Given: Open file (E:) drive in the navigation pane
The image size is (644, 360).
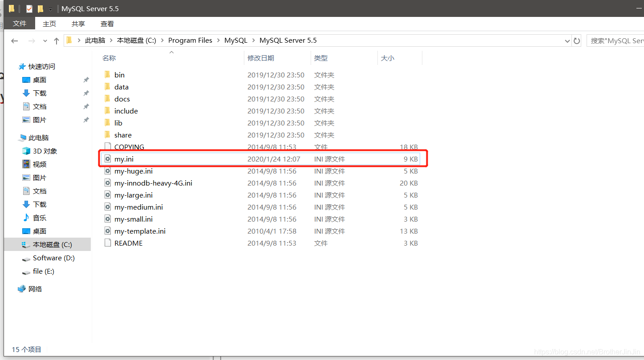Looking at the screenshot, I should click(x=44, y=271).
